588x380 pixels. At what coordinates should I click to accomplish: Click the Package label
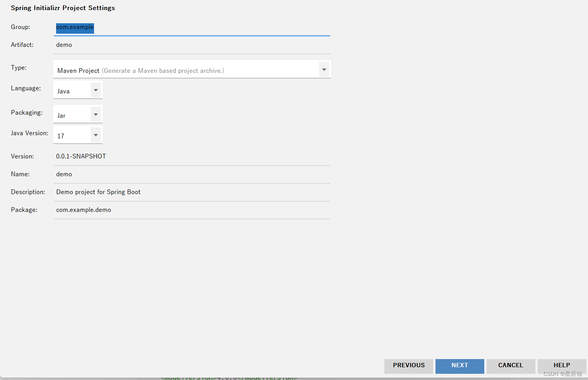(24, 210)
